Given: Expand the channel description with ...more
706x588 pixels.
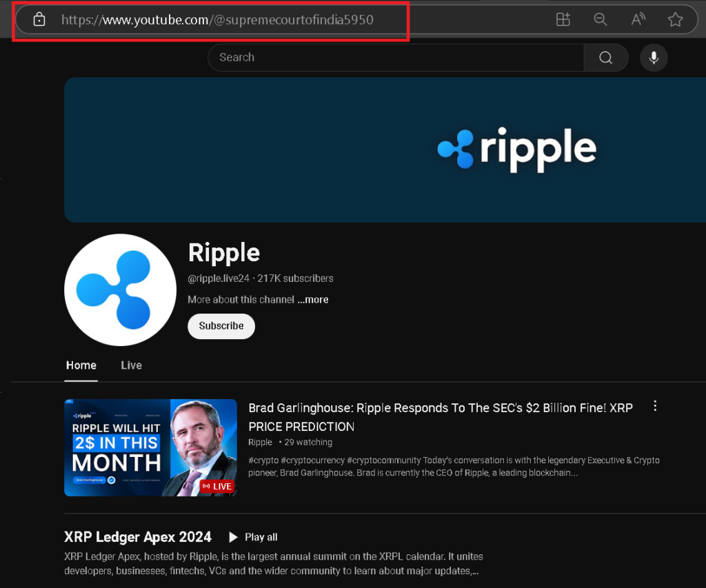Looking at the screenshot, I should [x=312, y=299].
